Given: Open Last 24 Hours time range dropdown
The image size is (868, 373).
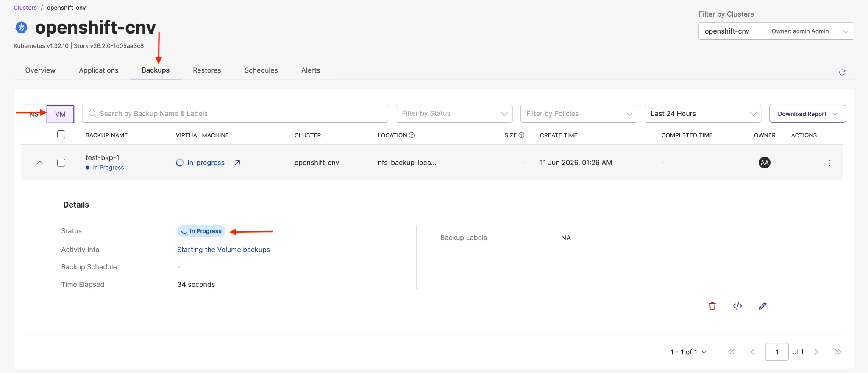Looking at the screenshot, I should click(x=703, y=114).
